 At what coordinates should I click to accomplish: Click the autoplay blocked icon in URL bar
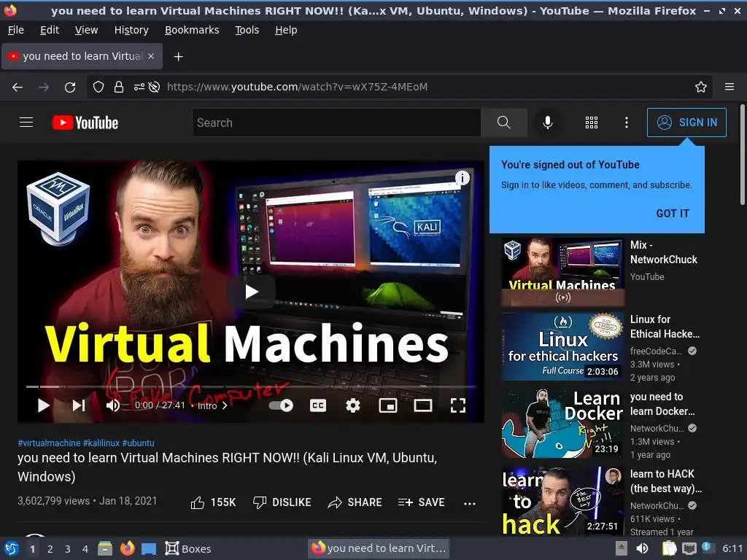coord(154,87)
